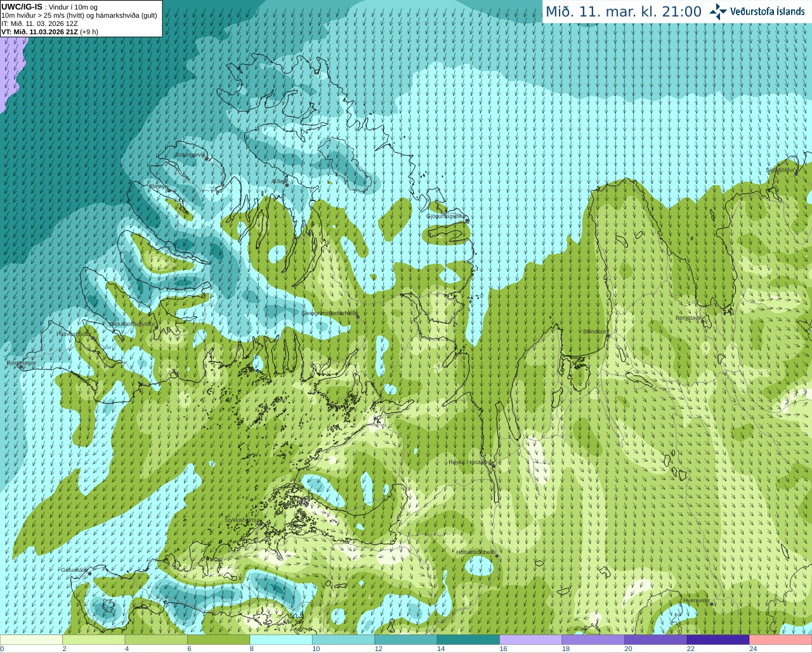
Task: Click the Veðurstofa Íslands logo icon
Action: (718, 11)
